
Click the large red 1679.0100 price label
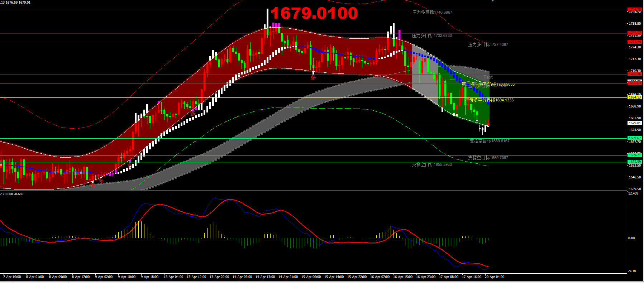314,14
